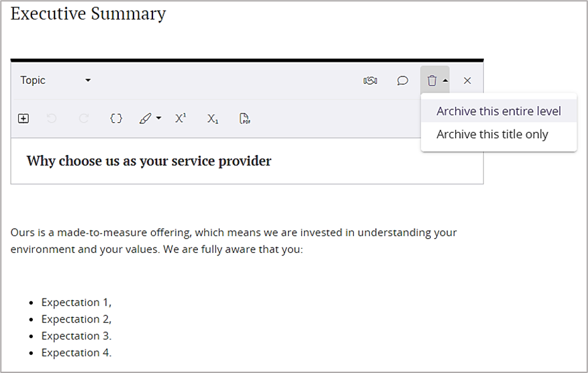Image resolution: width=588 pixels, height=373 pixels.
Task: Close the editor toolbar with X
Action: coord(467,81)
